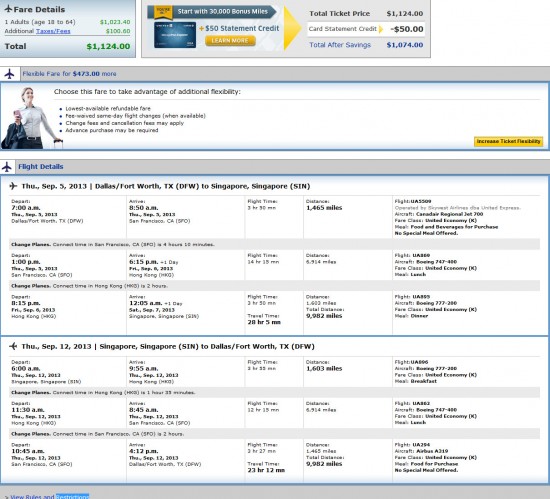Click the -$50.00 statement credit value

pos(407,29)
